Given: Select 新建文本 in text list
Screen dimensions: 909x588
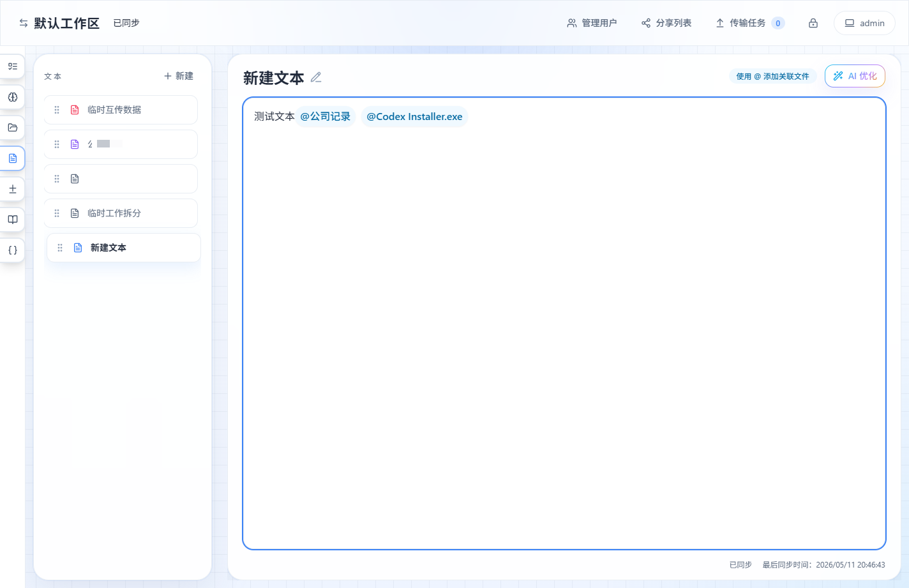Looking at the screenshot, I should click(124, 248).
